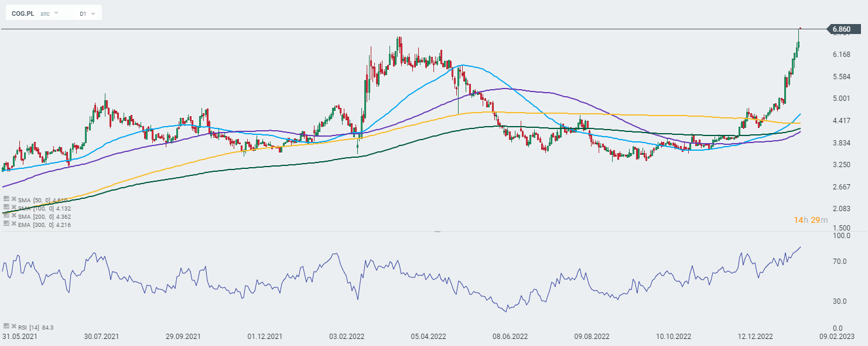
Task: Click date label 09.08.2022
Action: tap(592, 337)
